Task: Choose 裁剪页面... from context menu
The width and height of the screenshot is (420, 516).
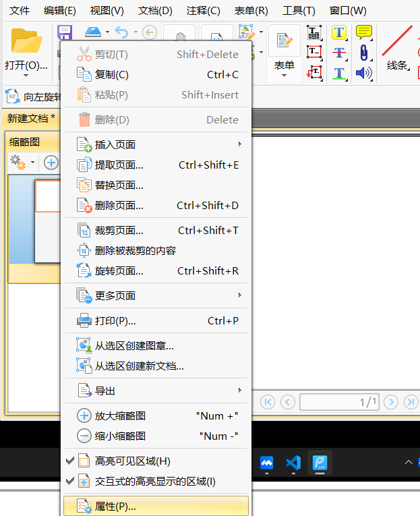Action: [x=156, y=231]
